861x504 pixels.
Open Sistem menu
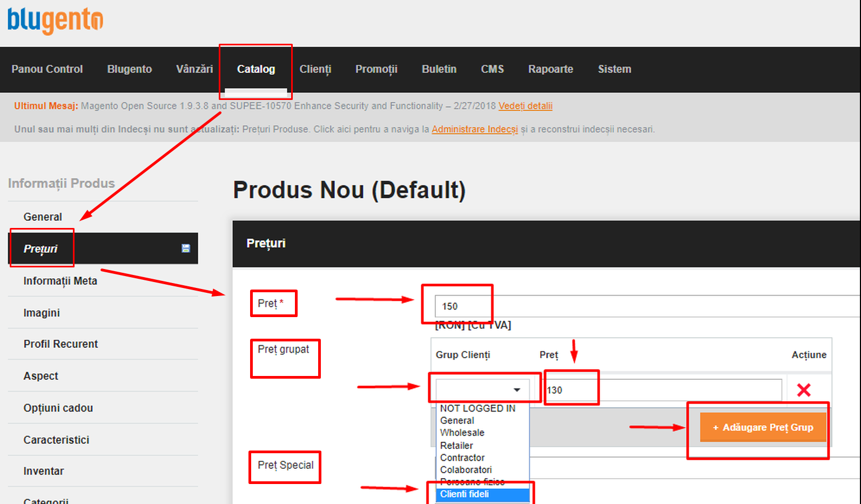coord(615,69)
